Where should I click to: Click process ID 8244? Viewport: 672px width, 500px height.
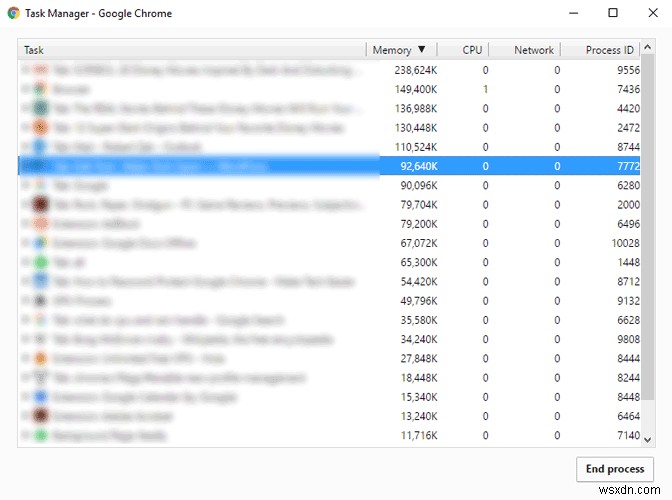(628, 378)
